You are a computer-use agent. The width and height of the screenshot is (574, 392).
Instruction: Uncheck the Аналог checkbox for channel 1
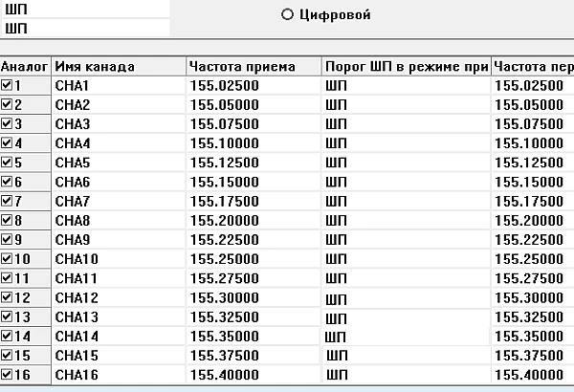tap(8, 85)
